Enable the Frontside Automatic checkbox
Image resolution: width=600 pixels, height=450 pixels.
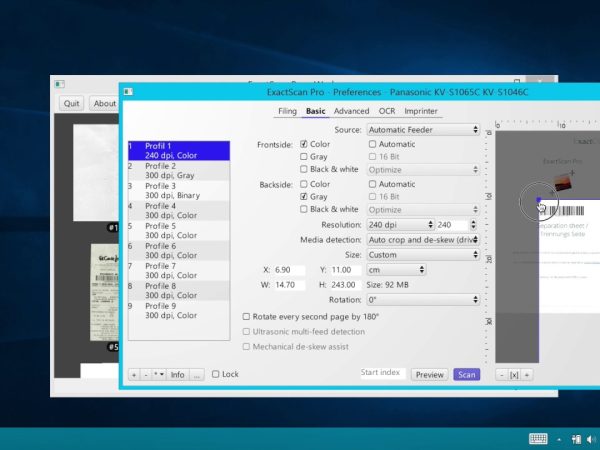[372, 144]
